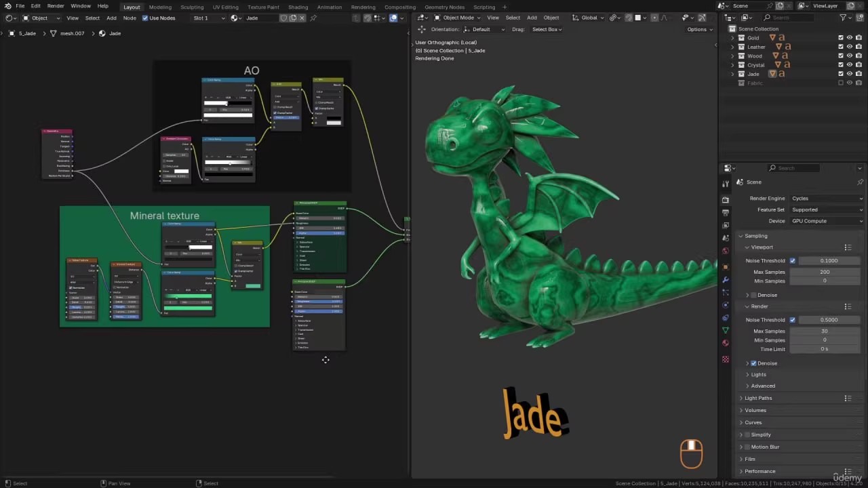Disable the Use Nodes checkbox
Viewport: 868px width, 488px height.
(x=145, y=18)
